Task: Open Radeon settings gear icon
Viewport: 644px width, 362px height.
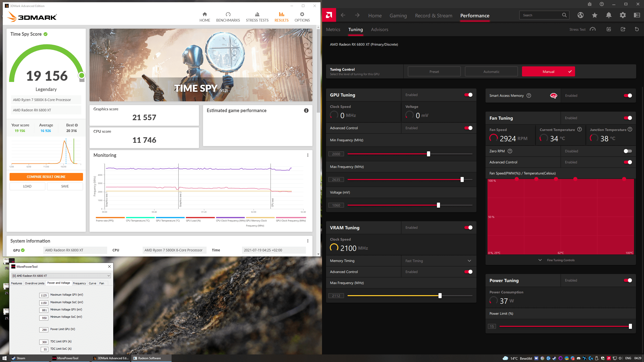Action: coord(623,15)
